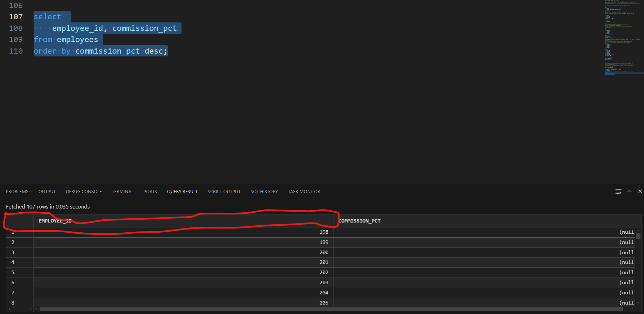644x314 pixels.
Task: Click the results grid scroll-down arrow
Action: pyautogui.click(x=638, y=303)
